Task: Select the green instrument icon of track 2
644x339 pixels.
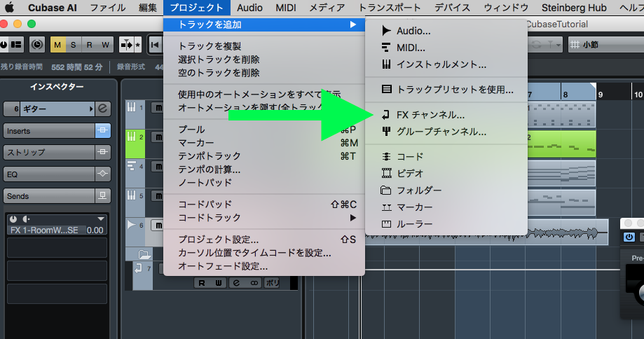Action: click(x=132, y=137)
